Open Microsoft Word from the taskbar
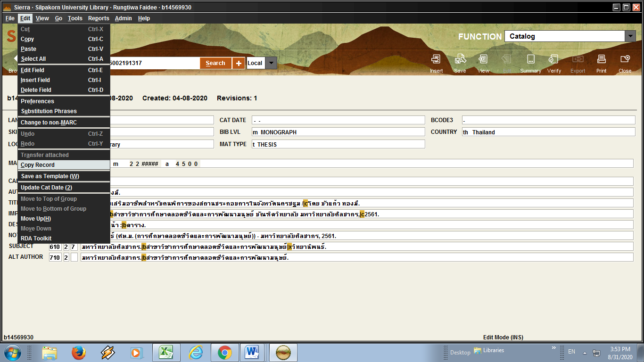This screenshot has height=362, width=644. coord(253,353)
